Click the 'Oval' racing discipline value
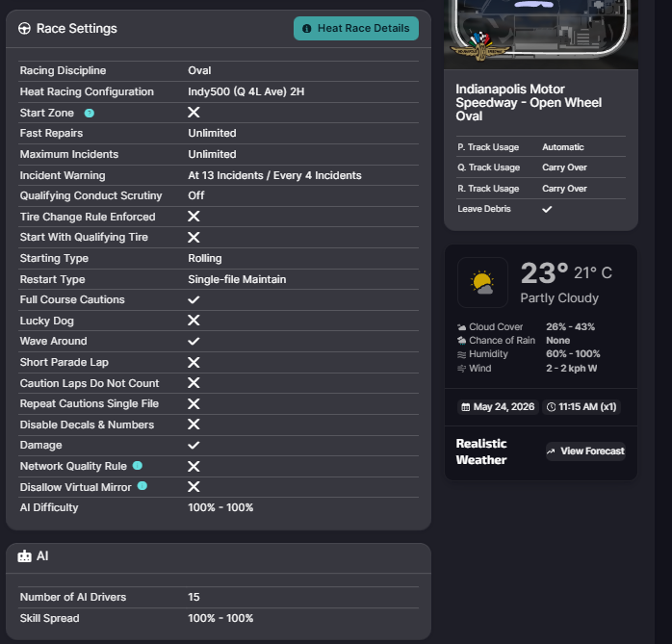Image resolution: width=672 pixels, height=644 pixels. click(199, 70)
